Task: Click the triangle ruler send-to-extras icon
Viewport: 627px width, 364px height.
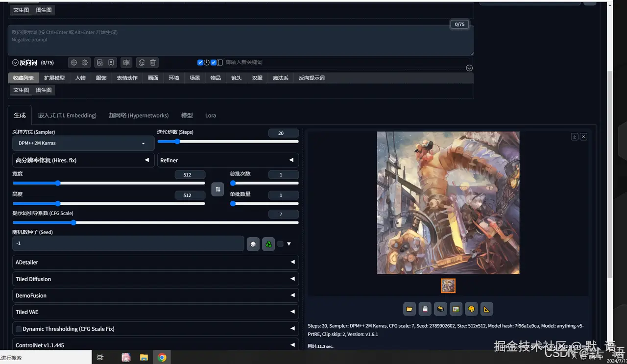Action: click(x=486, y=309)
